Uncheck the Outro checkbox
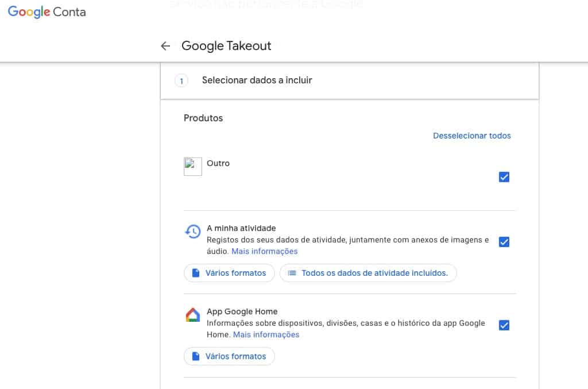The height and width of the screenshot is (389, 588). 504,176
